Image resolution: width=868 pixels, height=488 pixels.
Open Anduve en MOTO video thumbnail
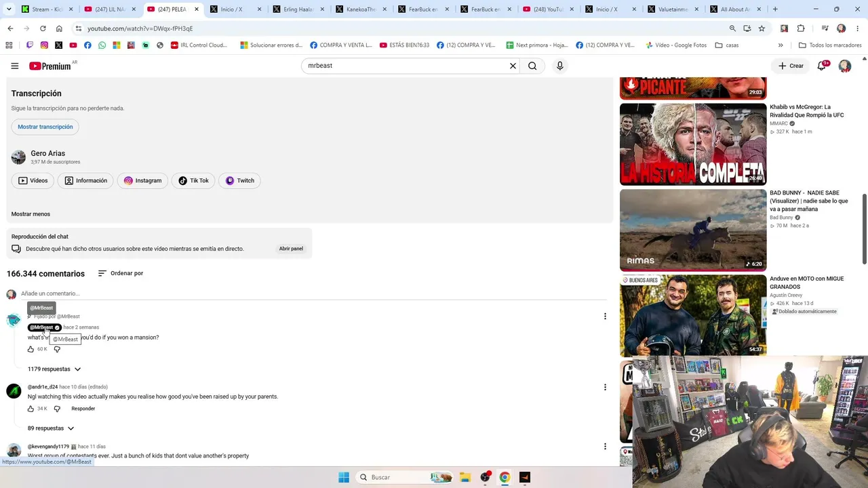click(693, 316)
